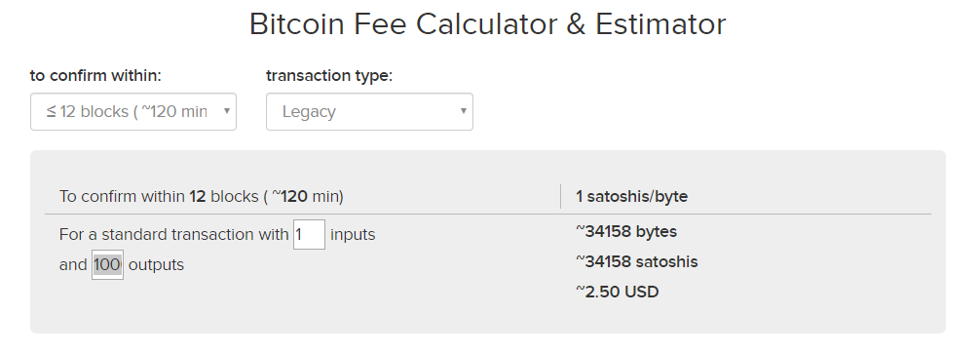Focus the number of outputs field
This screenshot has width=980, height=353.
[x=107, y=264]
